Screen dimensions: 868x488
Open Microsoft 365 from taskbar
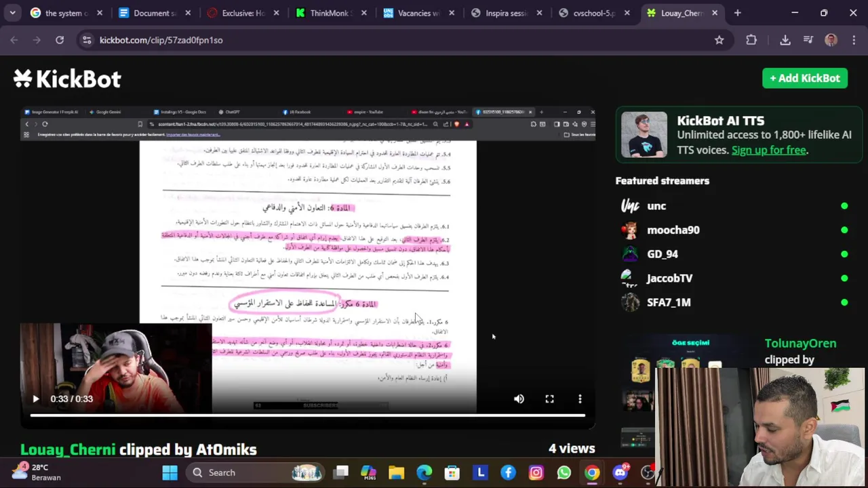(368, 472)
